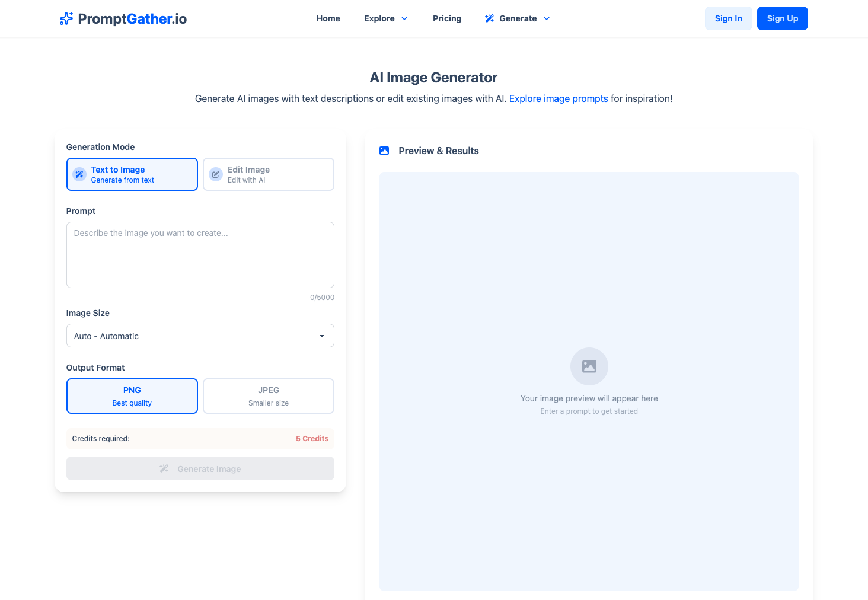This screenshot has height=600, width=868.
Task: Click the magic wand icon beside Generate menu
Action: [x=489, y=18]
